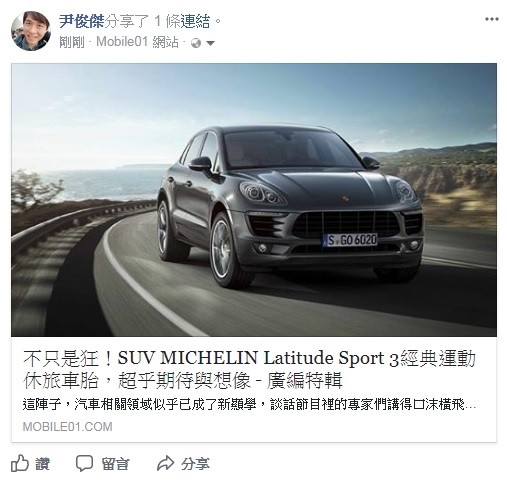Image resolution: width=507 pixels, height=482 pixels.
Task: Click the MOBILE01.COM domain label
Action: click(68, 427)
